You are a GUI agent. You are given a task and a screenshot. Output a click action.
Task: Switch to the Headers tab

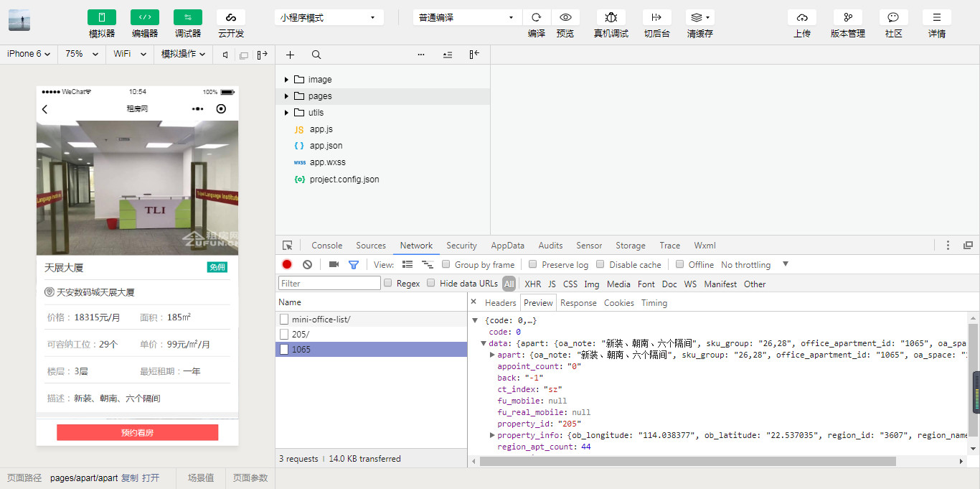coord(500,303)
